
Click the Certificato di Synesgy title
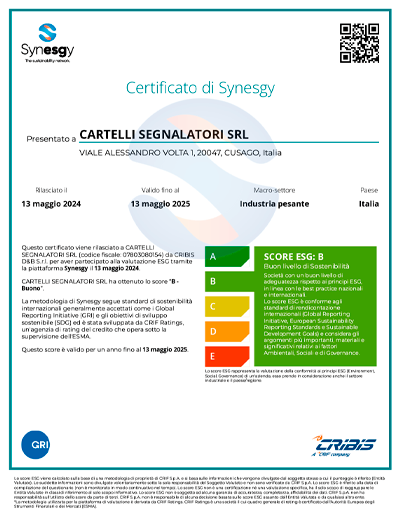coord(200,88)
